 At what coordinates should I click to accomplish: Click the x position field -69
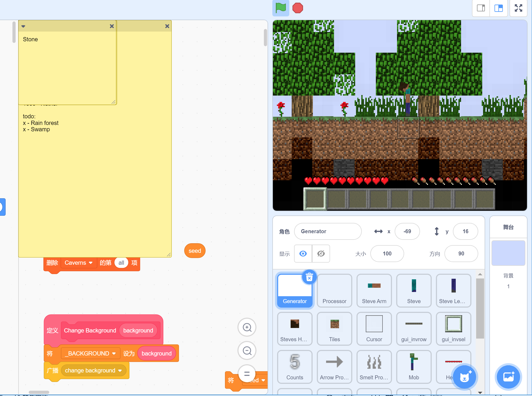(407, 231)
